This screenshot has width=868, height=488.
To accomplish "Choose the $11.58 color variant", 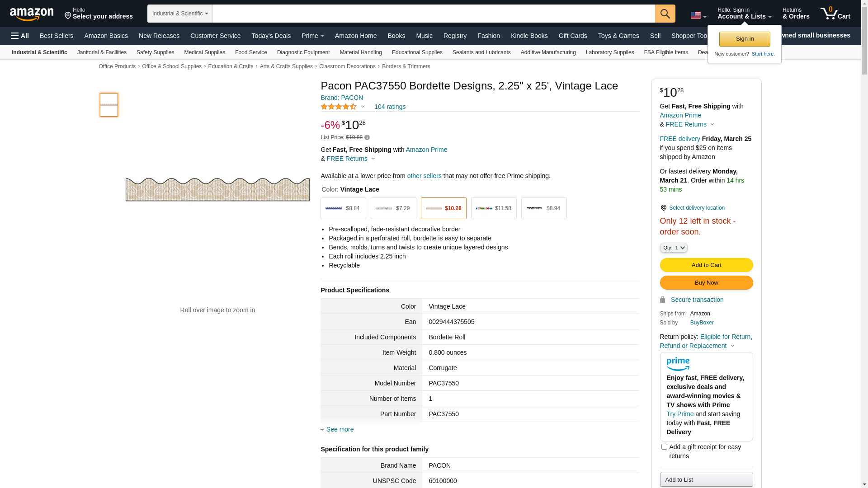I will (x=494, y=208).
